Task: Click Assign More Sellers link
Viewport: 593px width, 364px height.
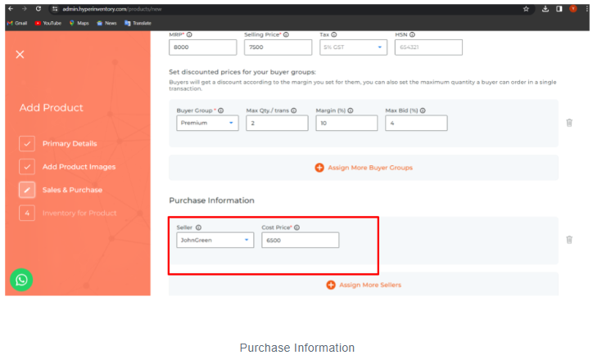Action: (x=370, y=285)
